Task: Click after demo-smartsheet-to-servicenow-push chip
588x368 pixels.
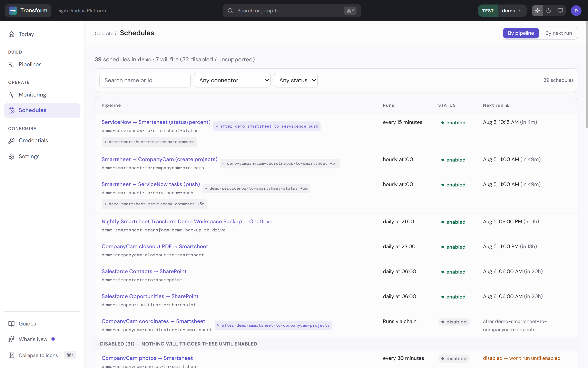Action: [x=267, y=126]
